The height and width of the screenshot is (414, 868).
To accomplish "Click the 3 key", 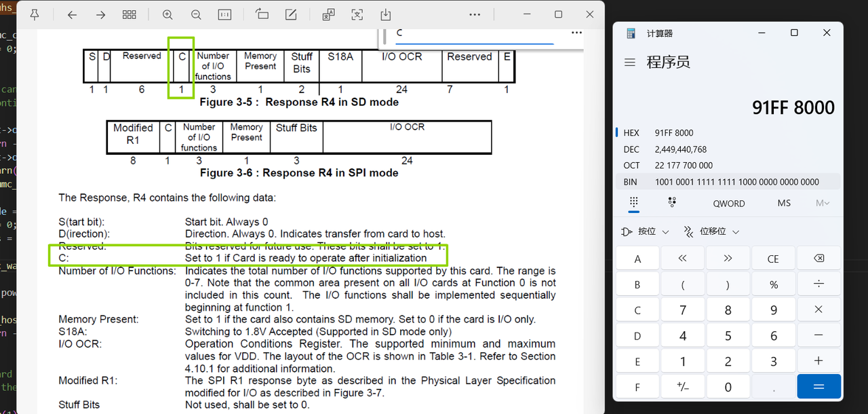I will [x=774, y=362].
